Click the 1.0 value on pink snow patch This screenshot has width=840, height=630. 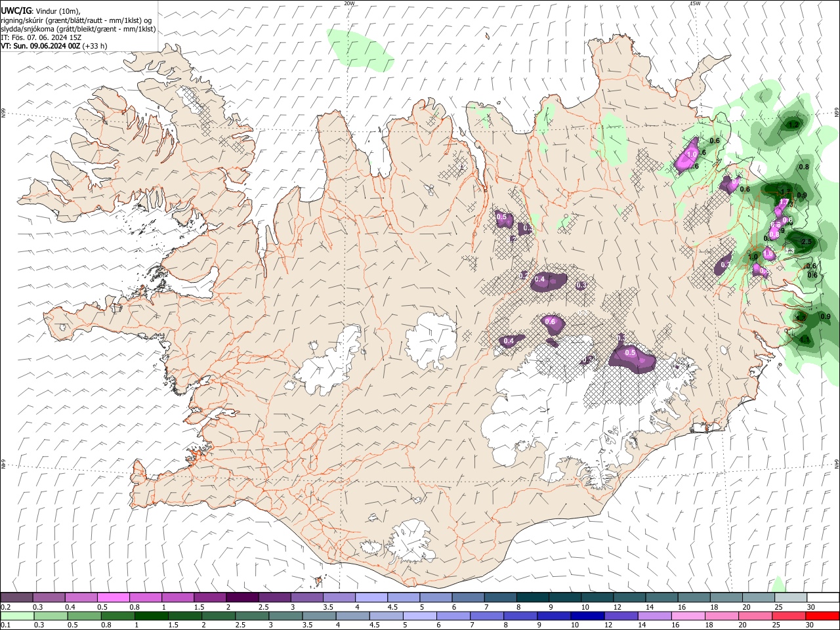tap(692, 155)
